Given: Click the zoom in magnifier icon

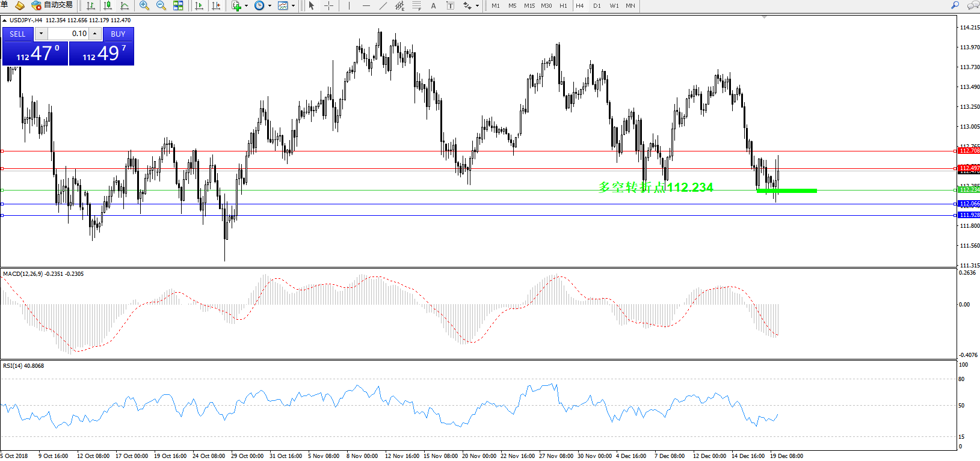Looking at the screenshot, I should [x=144, y=5].
